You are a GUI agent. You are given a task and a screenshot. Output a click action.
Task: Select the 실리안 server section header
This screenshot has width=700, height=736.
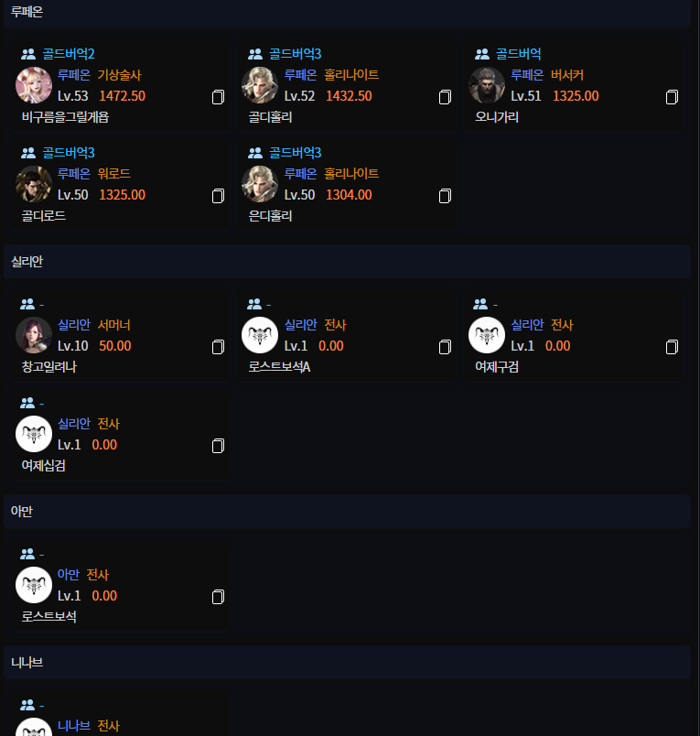[x=347, y=262]
